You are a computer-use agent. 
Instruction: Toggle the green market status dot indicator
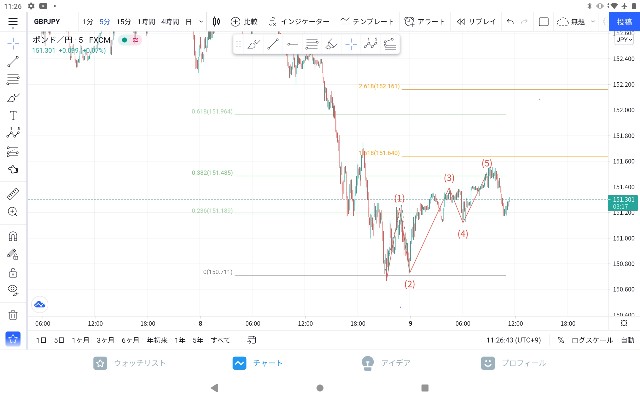(124, 40)
